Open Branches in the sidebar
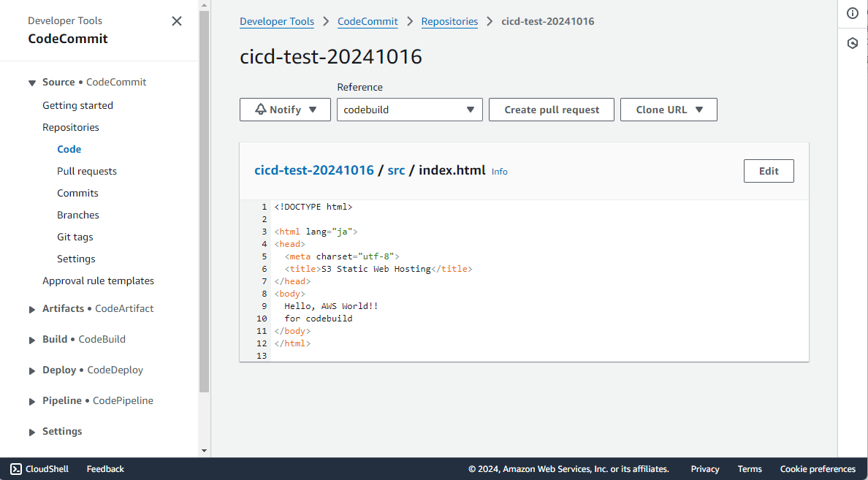 [78, 215]
